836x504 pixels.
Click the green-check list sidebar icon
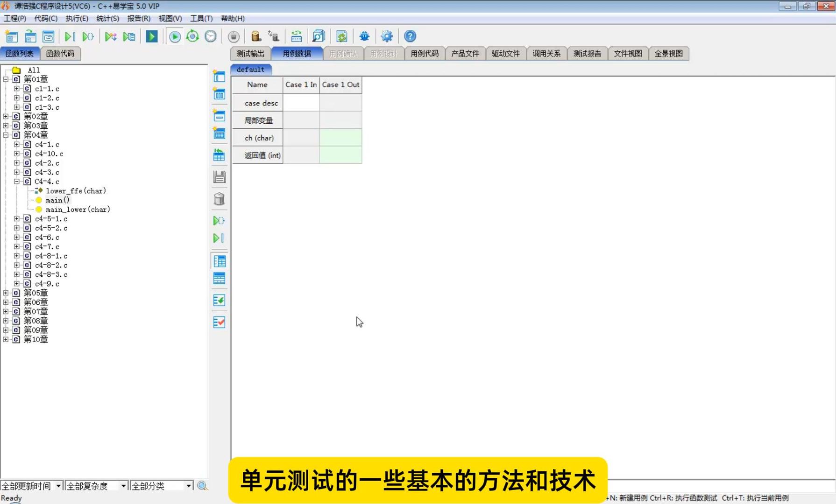click(x=219, y=301)
